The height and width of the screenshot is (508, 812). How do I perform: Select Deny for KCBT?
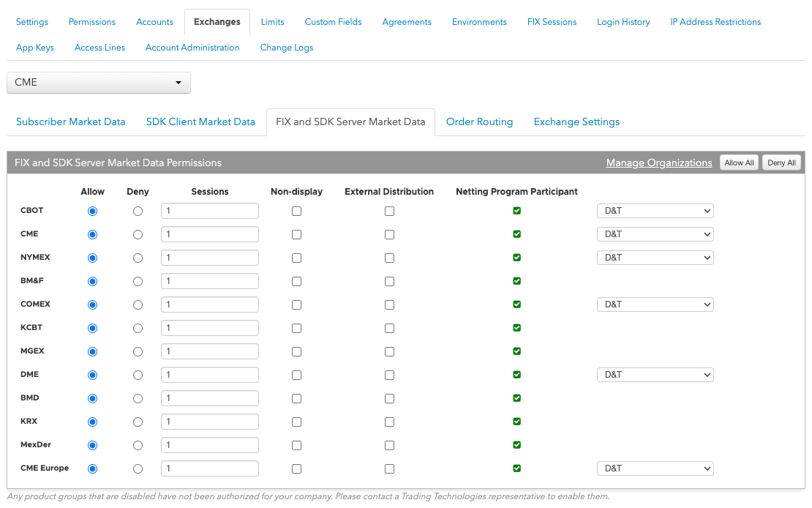click(x=138, y=328)
